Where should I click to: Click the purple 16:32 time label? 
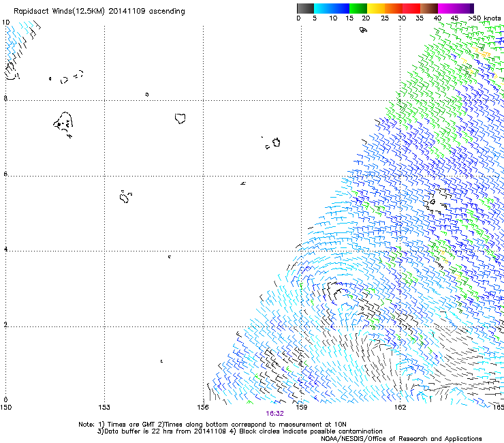[275, 414]
